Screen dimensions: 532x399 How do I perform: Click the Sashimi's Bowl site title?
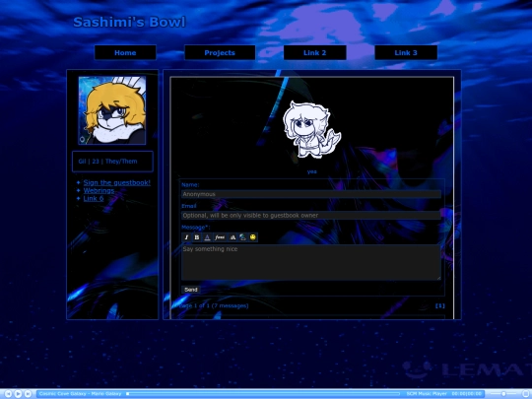129,22
